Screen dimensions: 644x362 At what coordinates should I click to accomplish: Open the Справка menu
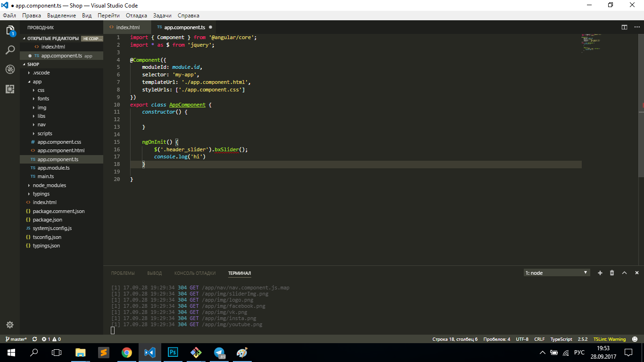(189, 16)
